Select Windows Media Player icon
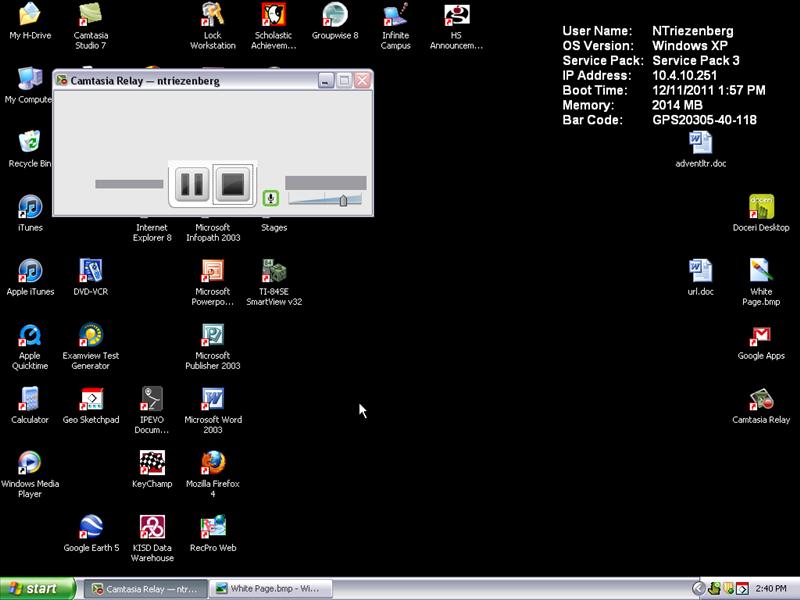Screen dimensions: 800x600 tap(30, 463)
